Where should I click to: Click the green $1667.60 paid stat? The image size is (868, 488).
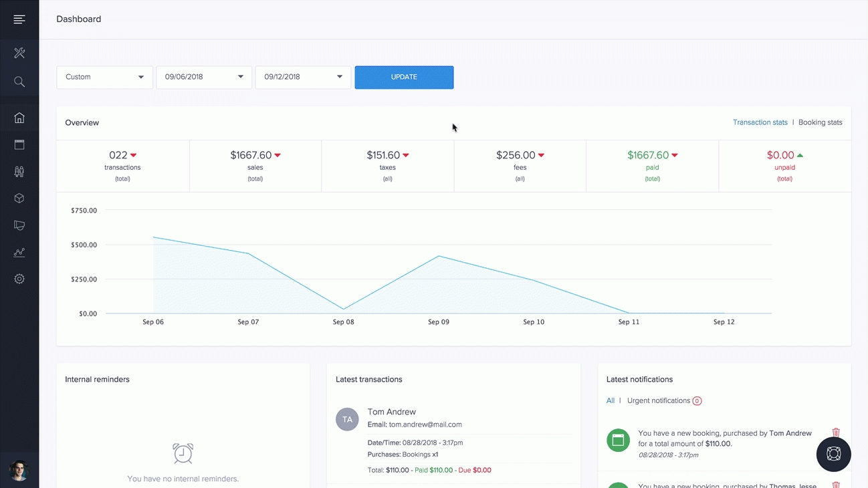(x=653, y=166)
